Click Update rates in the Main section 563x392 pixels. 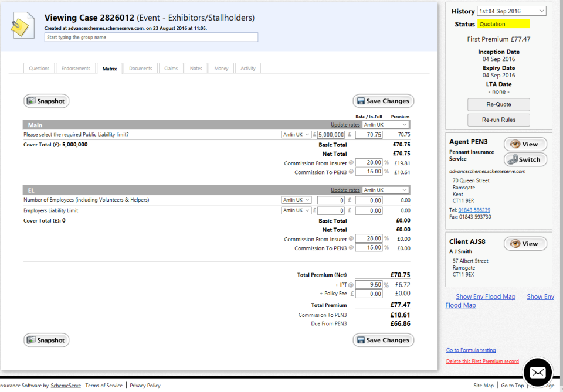[345, 125]
